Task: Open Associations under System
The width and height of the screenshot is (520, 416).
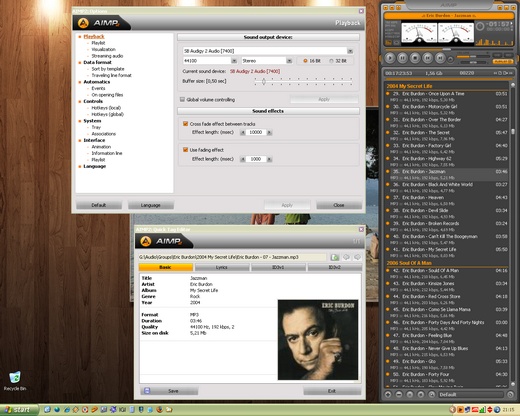Action: [x=104, y=134]
